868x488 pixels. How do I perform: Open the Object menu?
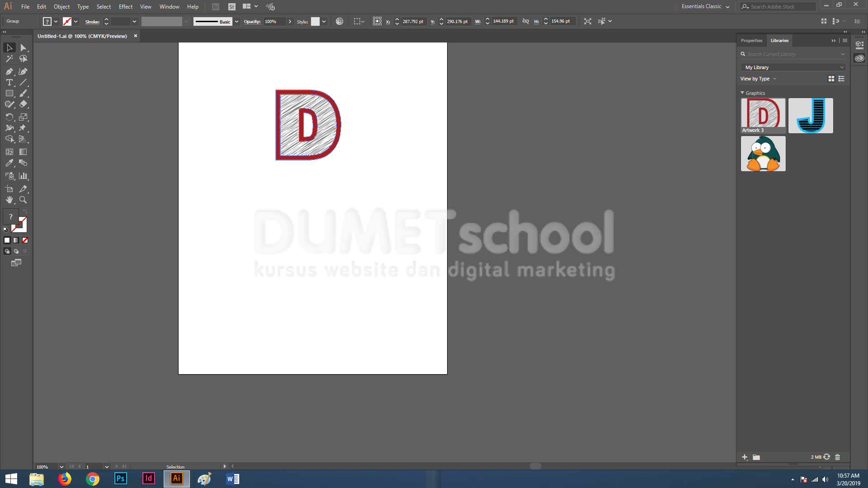pyautogui.click(x=61, y=6)
